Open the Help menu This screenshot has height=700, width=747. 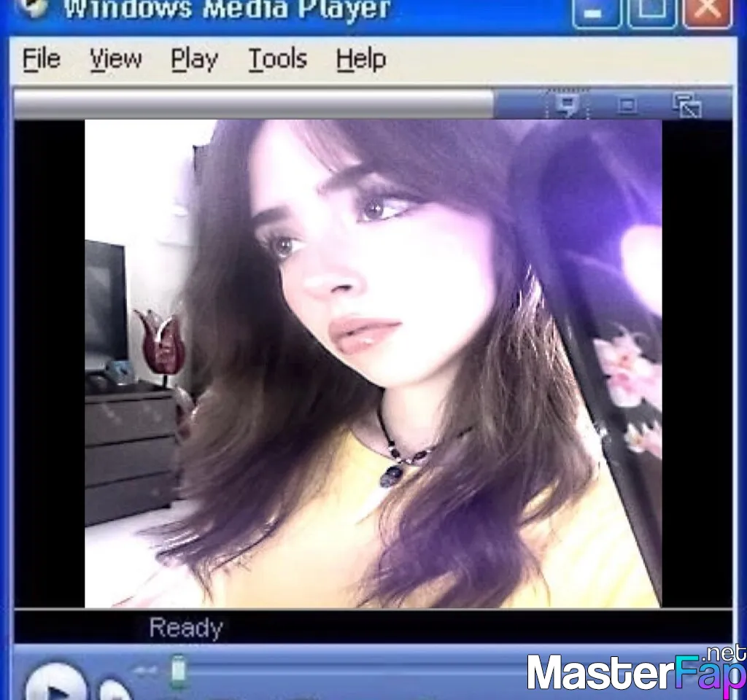pos(360,59)
